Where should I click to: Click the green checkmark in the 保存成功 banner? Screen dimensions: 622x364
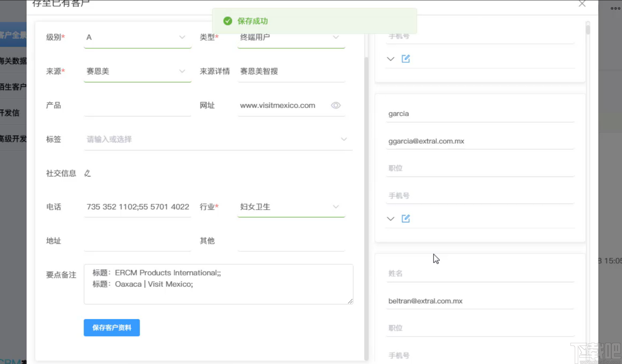click(x=228, y=21)
